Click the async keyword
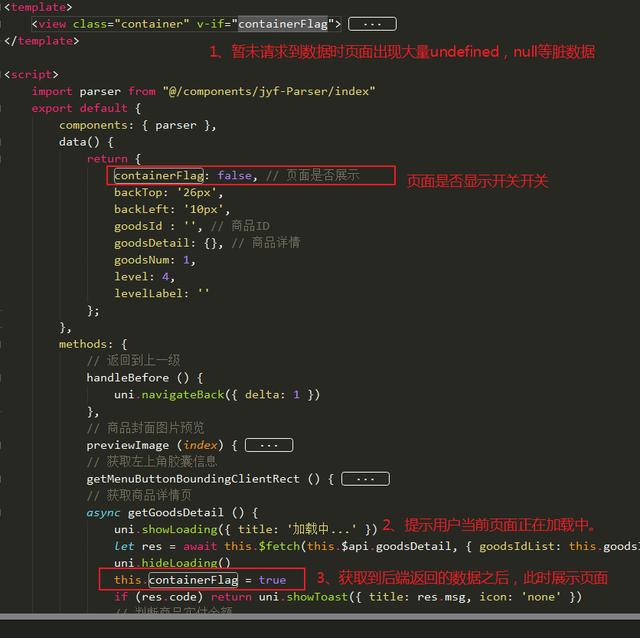This screenshot has height=638, width=640. point(103,513)
